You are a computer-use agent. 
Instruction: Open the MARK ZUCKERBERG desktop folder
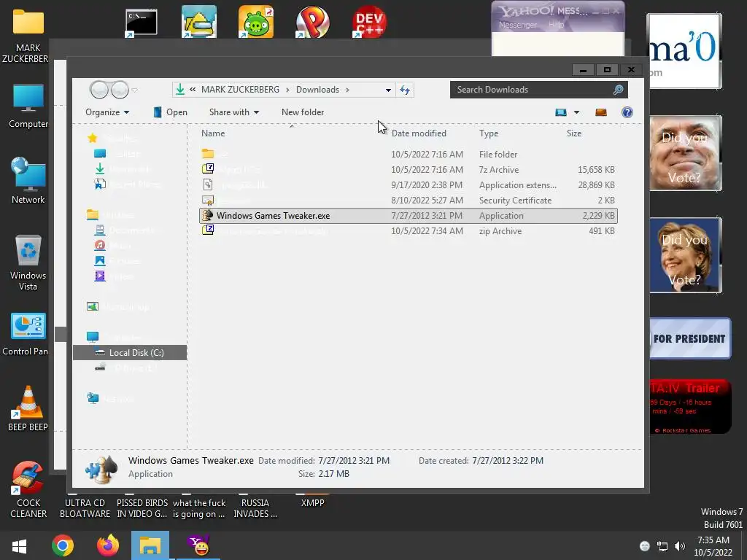tap(28, 36)
